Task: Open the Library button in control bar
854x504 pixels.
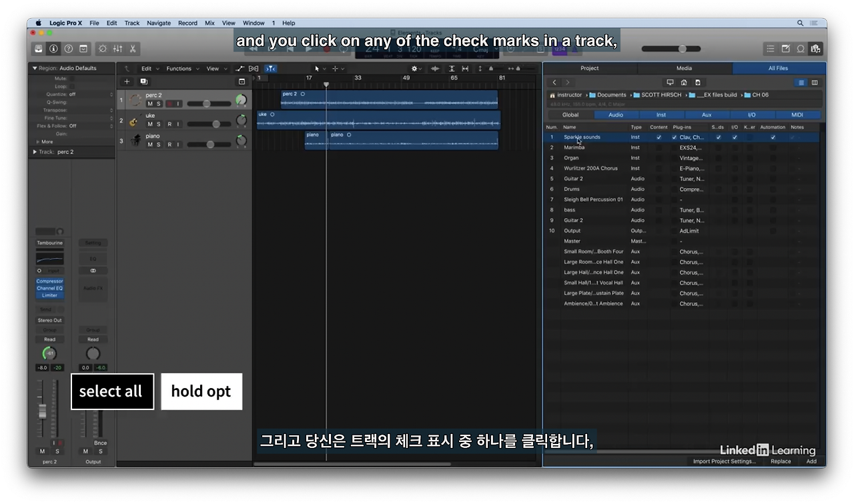Action: pyautogui.click(x=39, y=49)
